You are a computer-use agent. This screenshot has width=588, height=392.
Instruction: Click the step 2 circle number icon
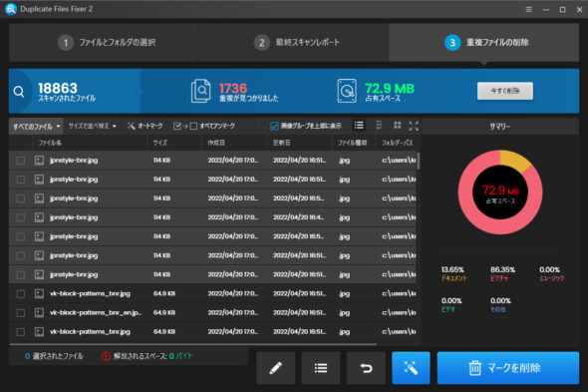coord(262,43)
